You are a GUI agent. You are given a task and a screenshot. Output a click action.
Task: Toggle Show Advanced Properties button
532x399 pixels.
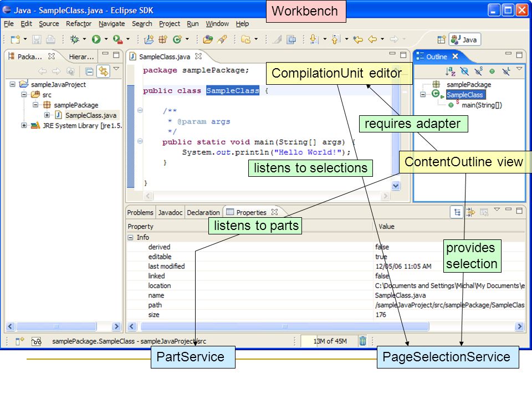[470, 212]
